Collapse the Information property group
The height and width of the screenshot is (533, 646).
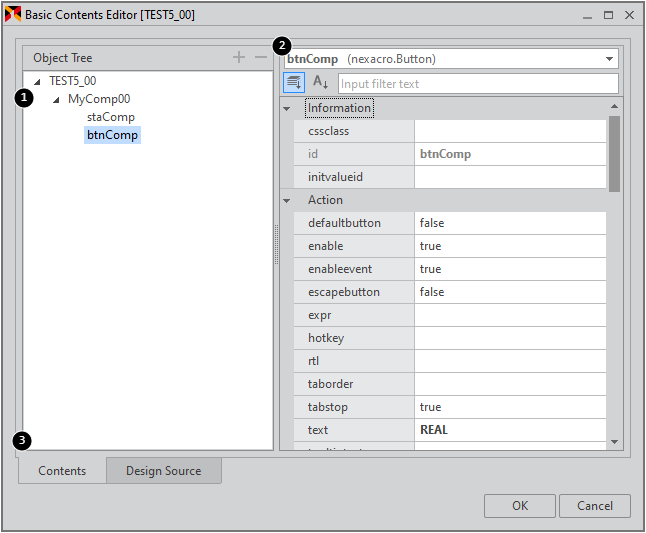(287, 108)
